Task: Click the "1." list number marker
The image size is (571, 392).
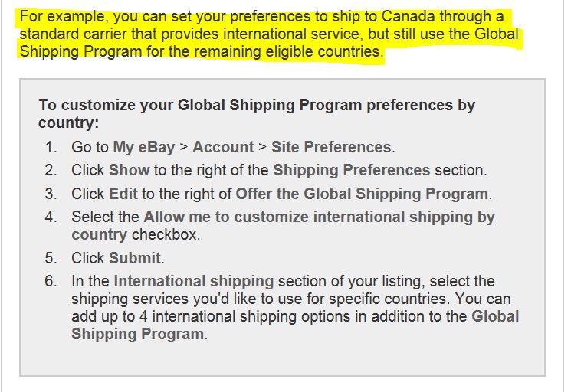Action: coord(51,148)
